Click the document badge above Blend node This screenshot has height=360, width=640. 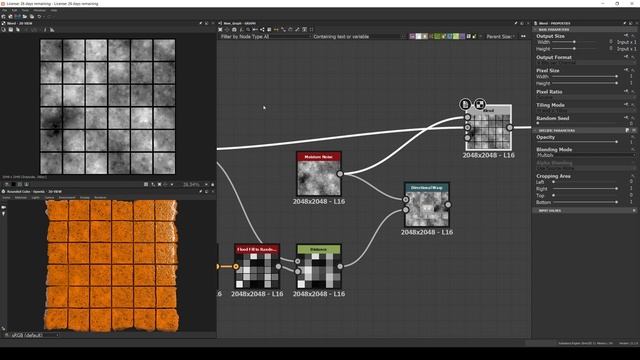(465, 104)
